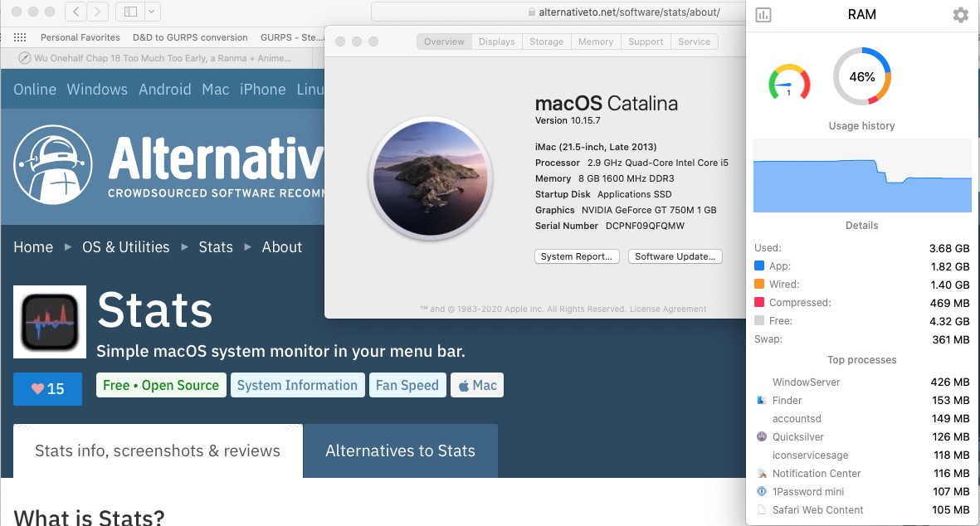This screenshot has width=980, height=526.
Task: Open the Service tab
Action: 694,41
